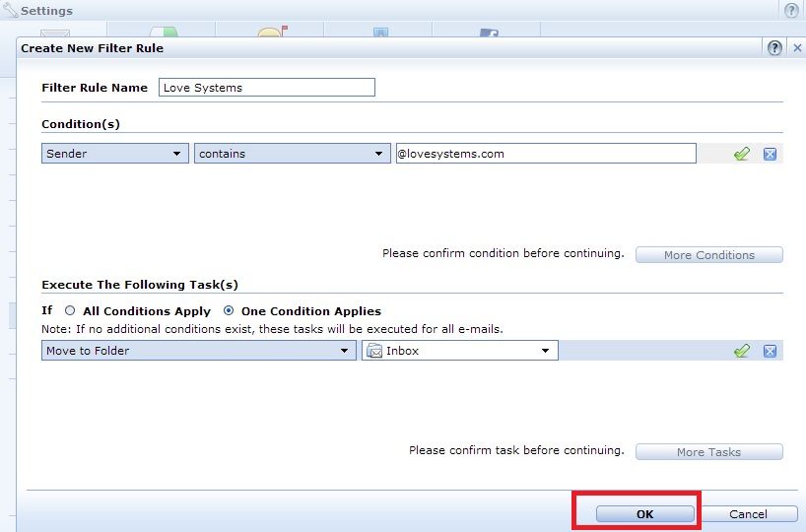This screenshot has width=806, height=532.
Task: Click the Inbox folder icon in dropdown
Action: 374,351
